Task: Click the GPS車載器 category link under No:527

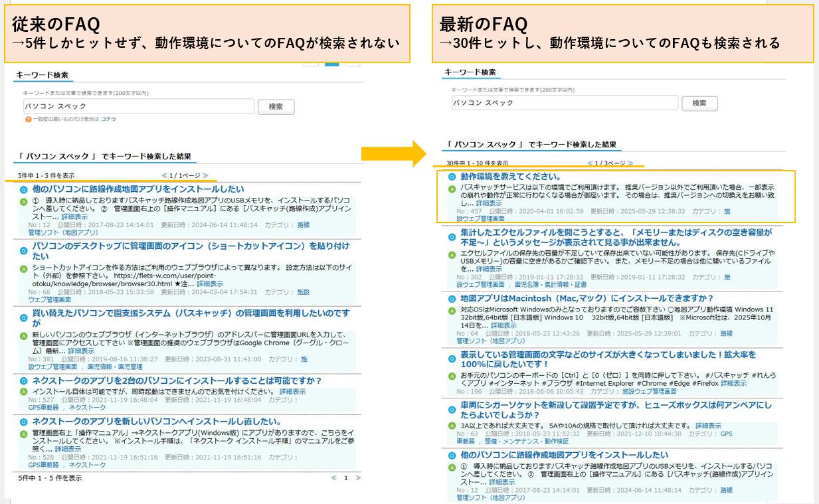Action: tap(43, 407)
